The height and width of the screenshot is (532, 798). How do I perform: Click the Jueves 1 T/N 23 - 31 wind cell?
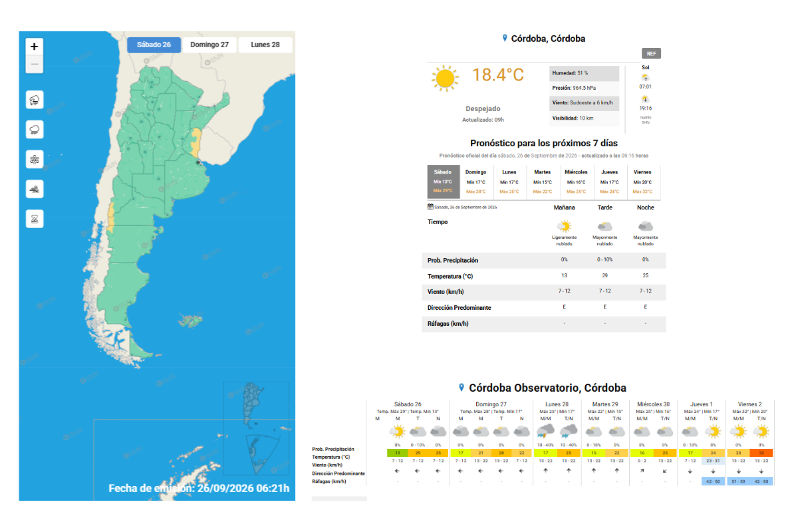click(x=713, y=461)
